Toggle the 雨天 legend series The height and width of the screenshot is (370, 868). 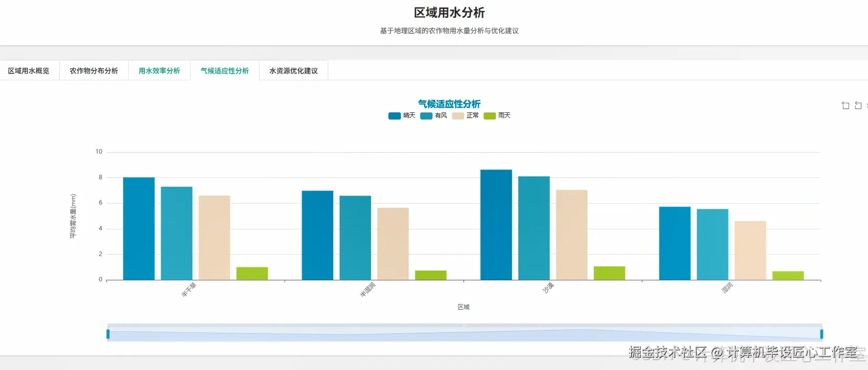(x=497, y=115)
